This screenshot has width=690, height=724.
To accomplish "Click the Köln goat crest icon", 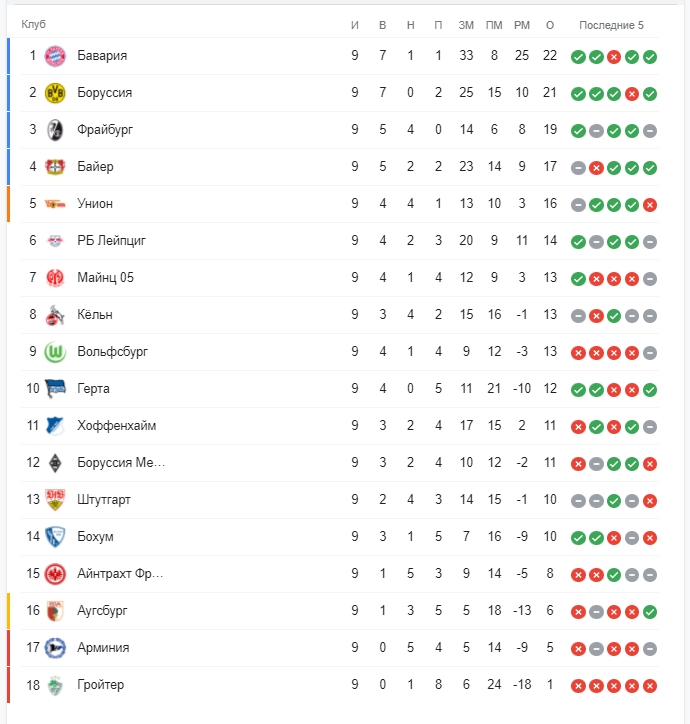I will click(x=55, y=315).
